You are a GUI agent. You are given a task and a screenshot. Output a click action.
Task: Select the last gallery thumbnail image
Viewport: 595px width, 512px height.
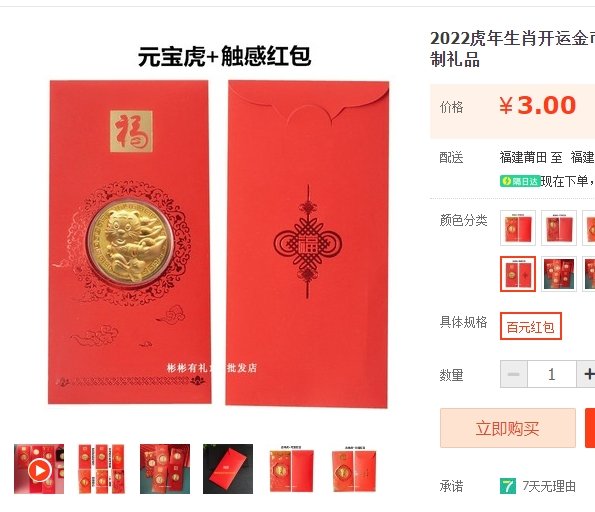[x=354, y=469]
